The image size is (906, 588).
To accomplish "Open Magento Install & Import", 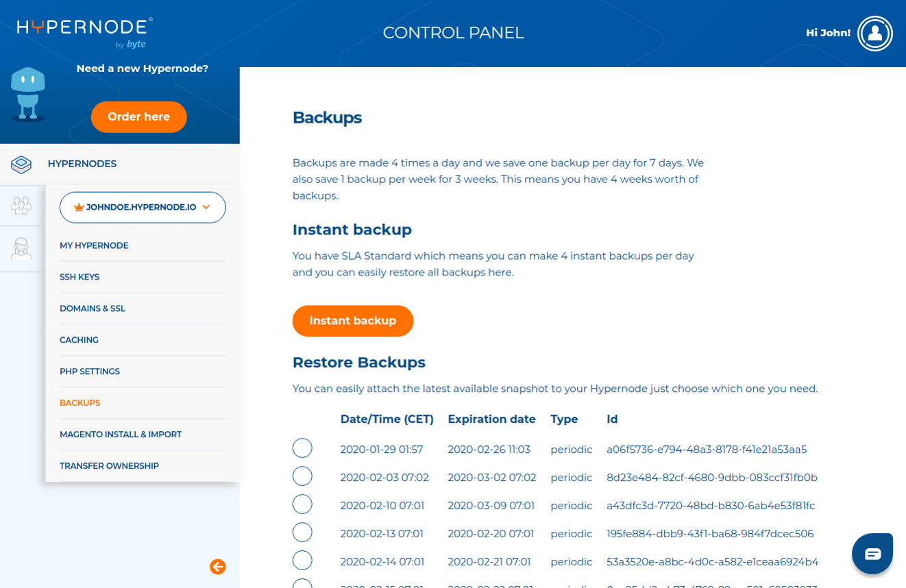I will click(x=121, y=434).
